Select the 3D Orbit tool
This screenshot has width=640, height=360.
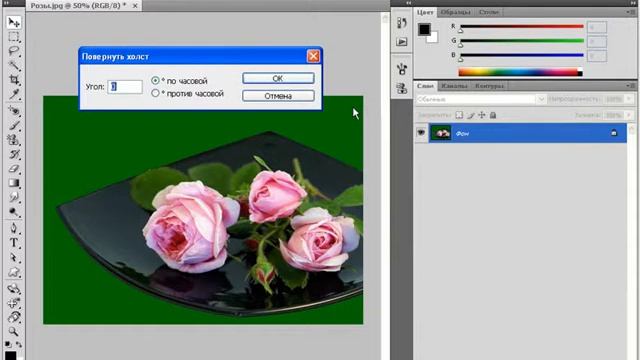tap(13, 303)
